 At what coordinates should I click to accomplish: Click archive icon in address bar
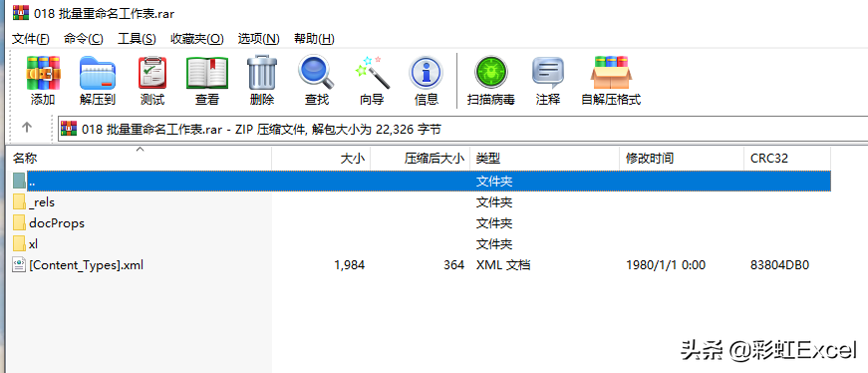tap(69, 129)
